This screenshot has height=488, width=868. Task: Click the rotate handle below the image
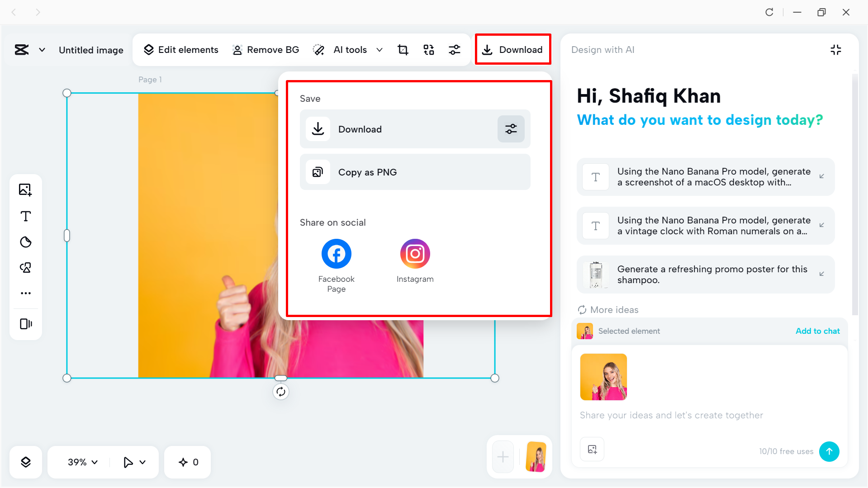(281, 392)
